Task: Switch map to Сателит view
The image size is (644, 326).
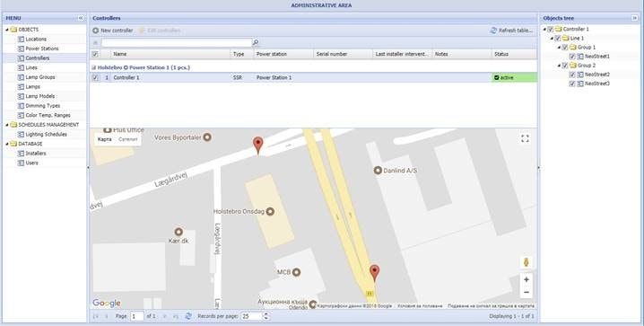Action: pyautogui.click(x=127, y=139)
